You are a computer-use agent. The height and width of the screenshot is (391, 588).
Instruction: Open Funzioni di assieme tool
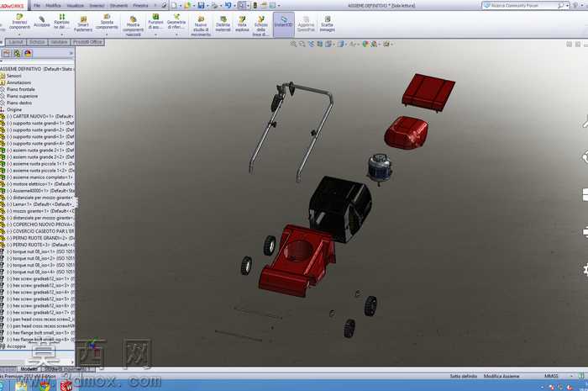(x=155, y=22)
